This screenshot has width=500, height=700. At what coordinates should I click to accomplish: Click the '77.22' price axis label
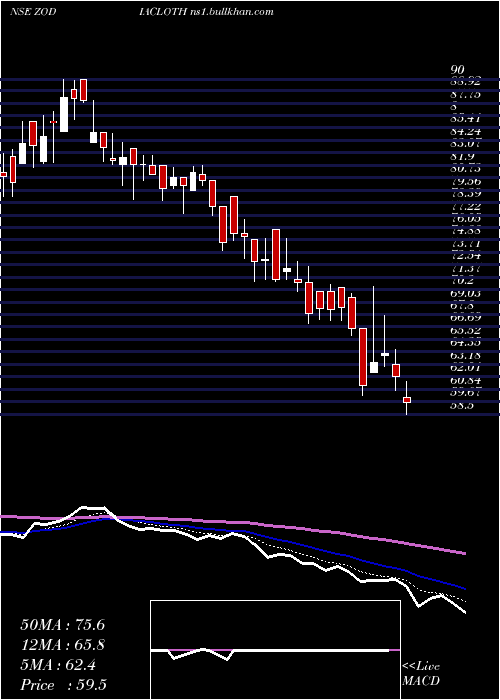(464, 206)
